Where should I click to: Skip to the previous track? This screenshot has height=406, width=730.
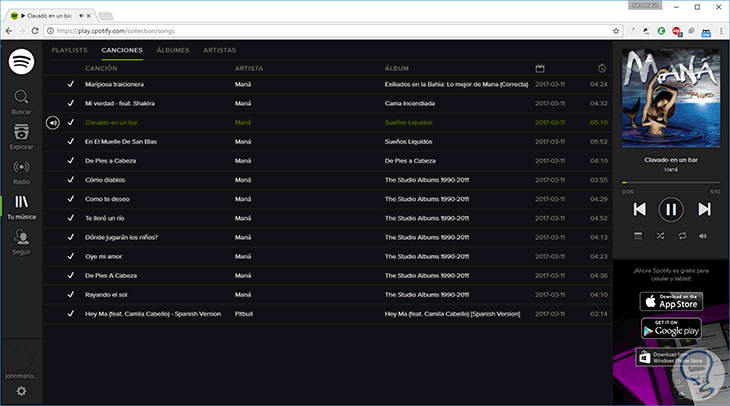click(x=640, y=210)
